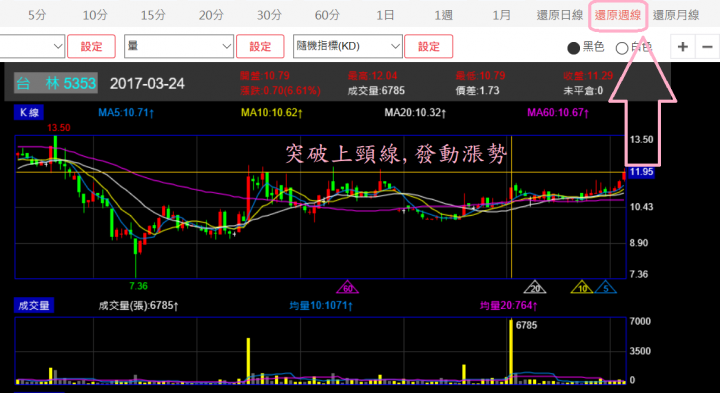This screenshot has width=720, height=393.
Task: Open the 隨機指標(KD) indicator dropdown
Action: 348,46
